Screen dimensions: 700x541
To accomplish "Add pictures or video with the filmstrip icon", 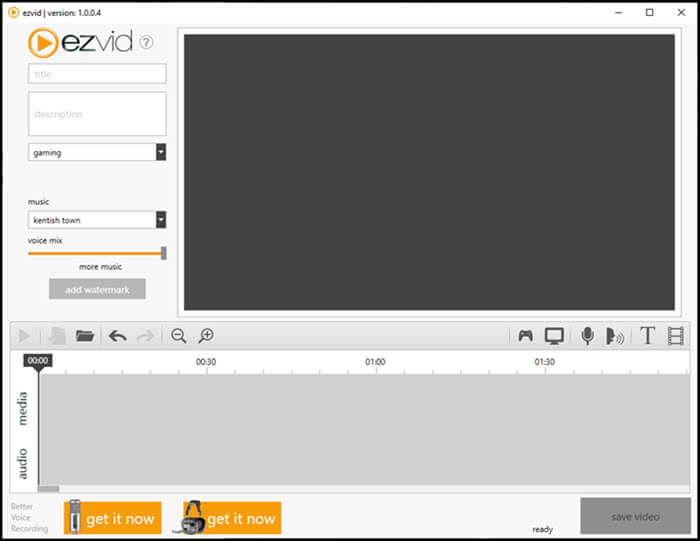I will (x=675, y=336).
